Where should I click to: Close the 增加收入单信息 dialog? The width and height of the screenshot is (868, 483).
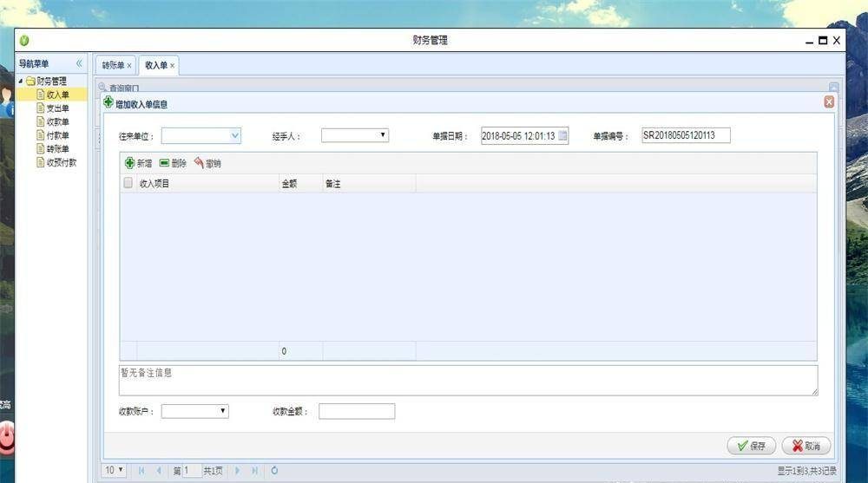[x=829, y=102]
